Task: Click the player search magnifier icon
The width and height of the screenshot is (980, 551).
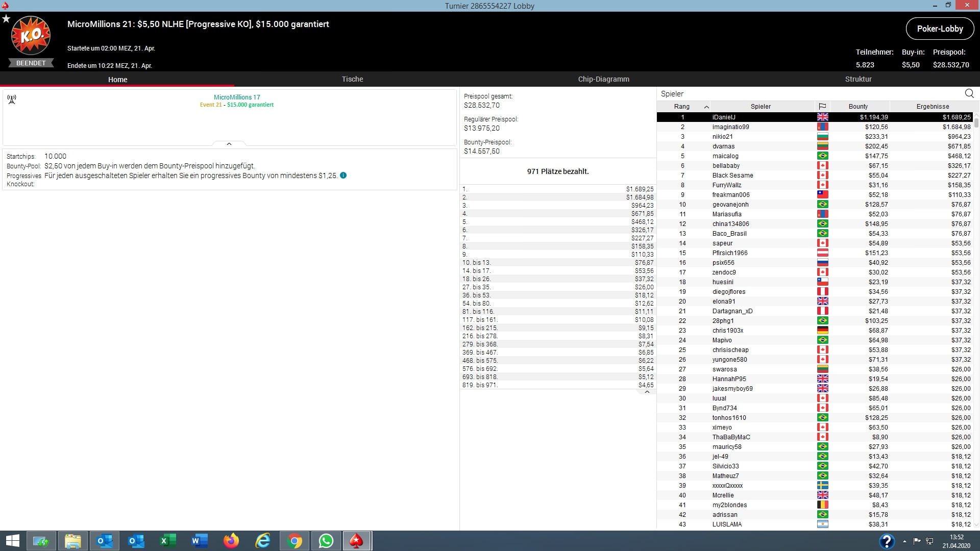Action: [969, 93]
